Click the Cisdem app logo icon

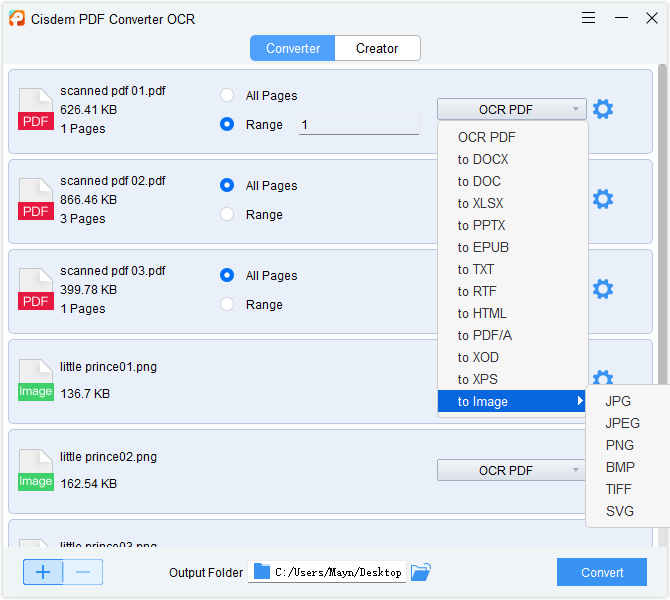(x=17, y=18)
